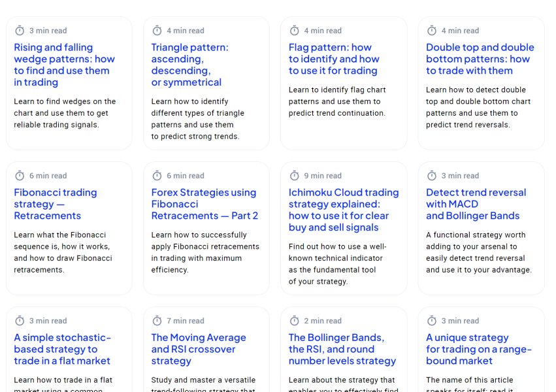The image size is (556, 392).
Task: Open the Double top and double bottom article
Action: (x=480, y=59)
